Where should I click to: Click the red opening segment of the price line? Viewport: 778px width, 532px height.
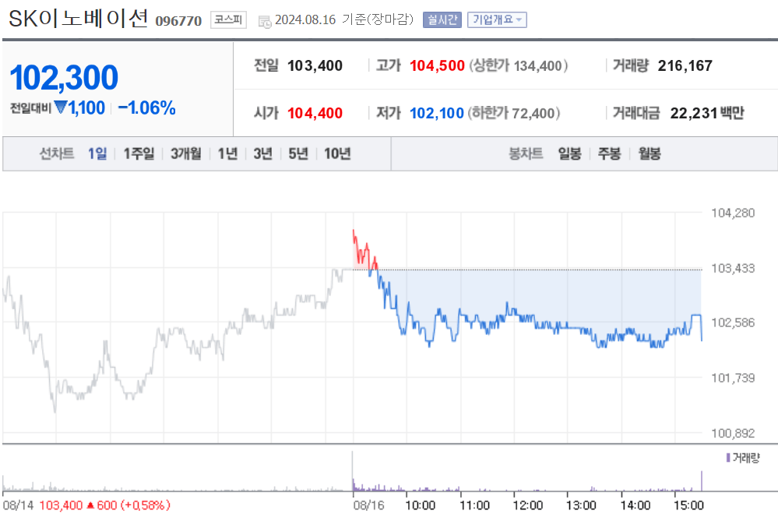364,251
